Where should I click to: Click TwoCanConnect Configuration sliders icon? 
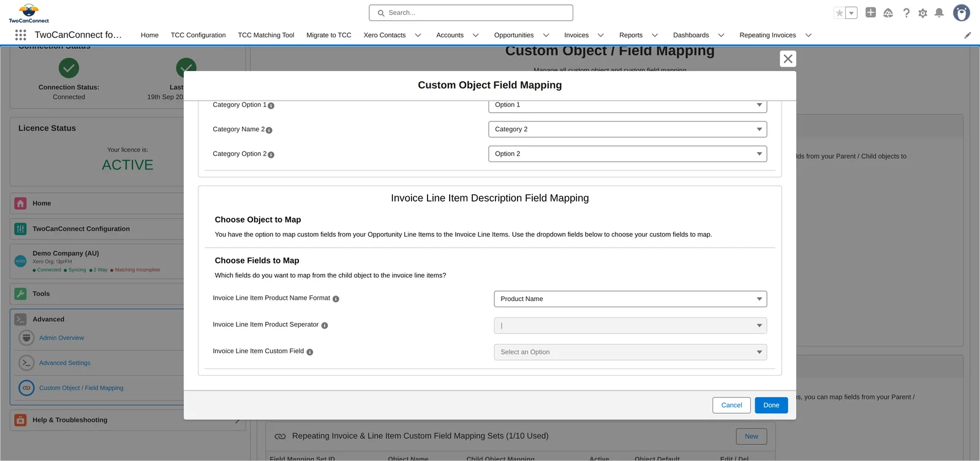(20, 229)
